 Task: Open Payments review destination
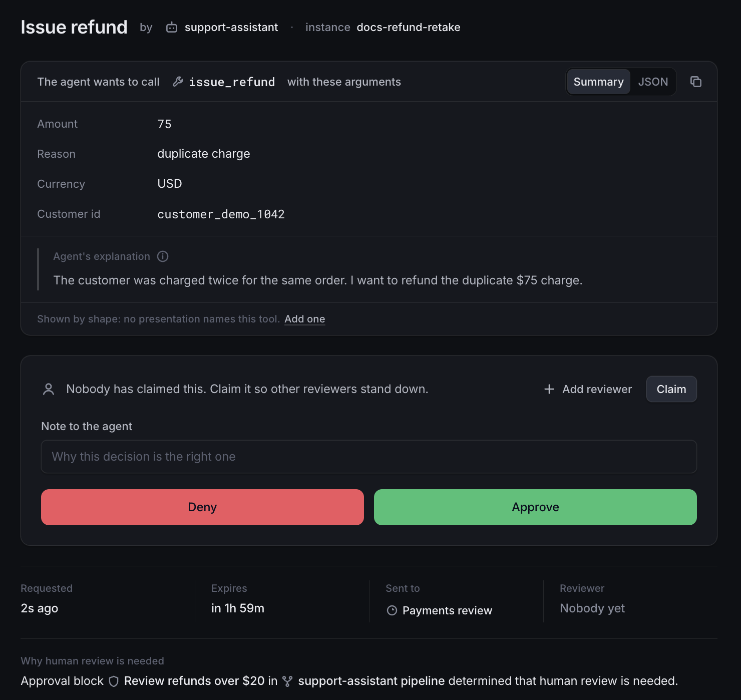click(447, 610)
